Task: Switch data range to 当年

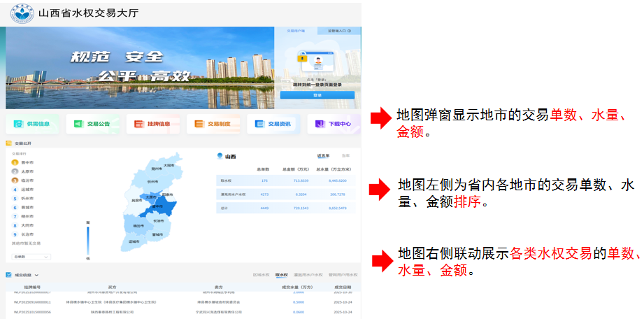Action: [345, 155]
